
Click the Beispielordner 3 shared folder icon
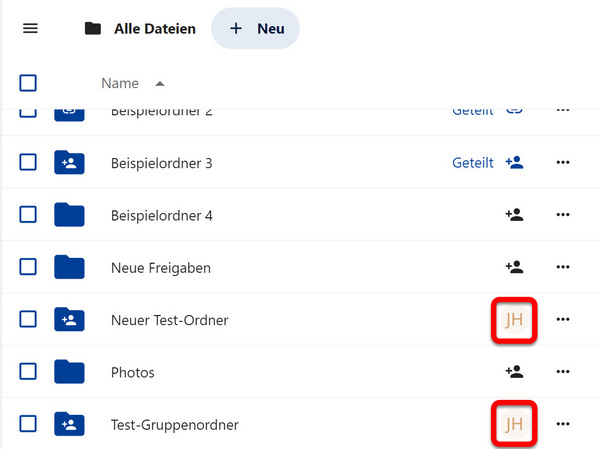pyautogui.click(x=69, y=163)
